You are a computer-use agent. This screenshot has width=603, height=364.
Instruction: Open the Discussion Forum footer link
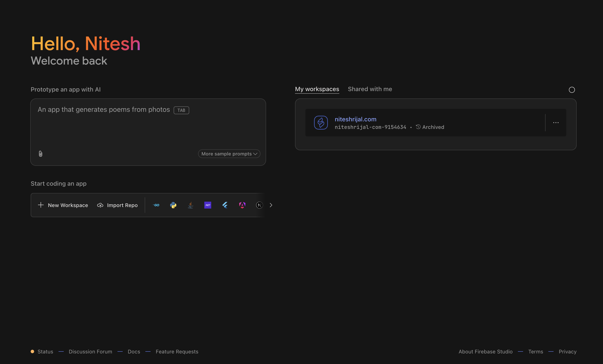click(90, 351)
